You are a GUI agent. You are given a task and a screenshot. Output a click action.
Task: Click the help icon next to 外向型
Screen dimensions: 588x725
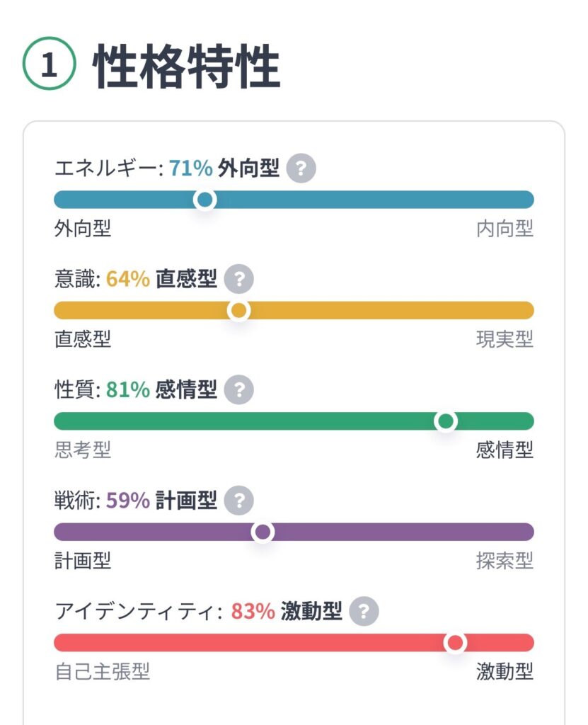coord(301,169)
